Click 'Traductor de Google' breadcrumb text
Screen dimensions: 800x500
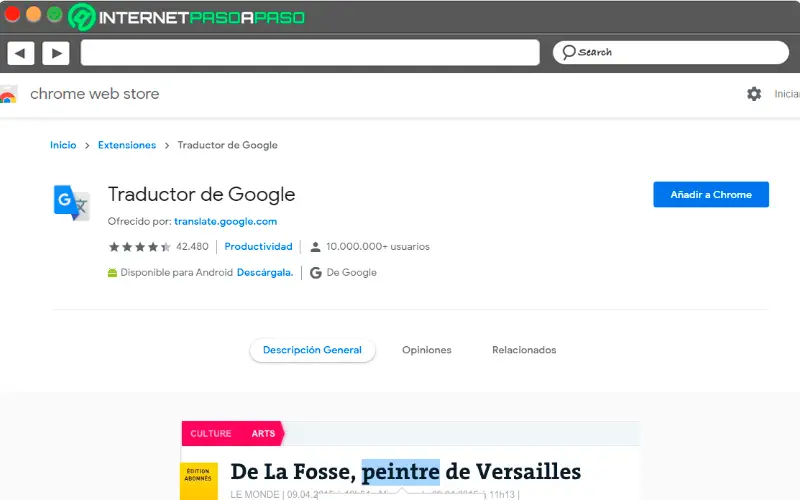point(228,145)
